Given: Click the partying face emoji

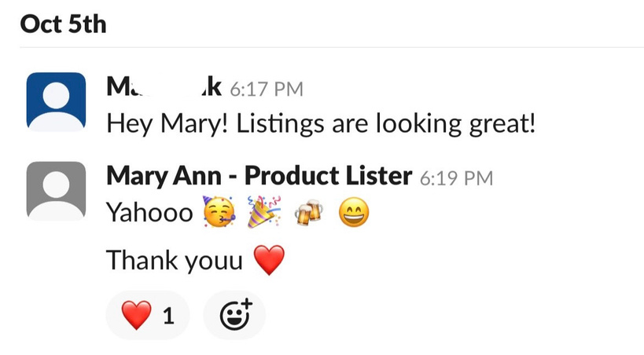Looking at the screenshot, I should tap(219, 212).
